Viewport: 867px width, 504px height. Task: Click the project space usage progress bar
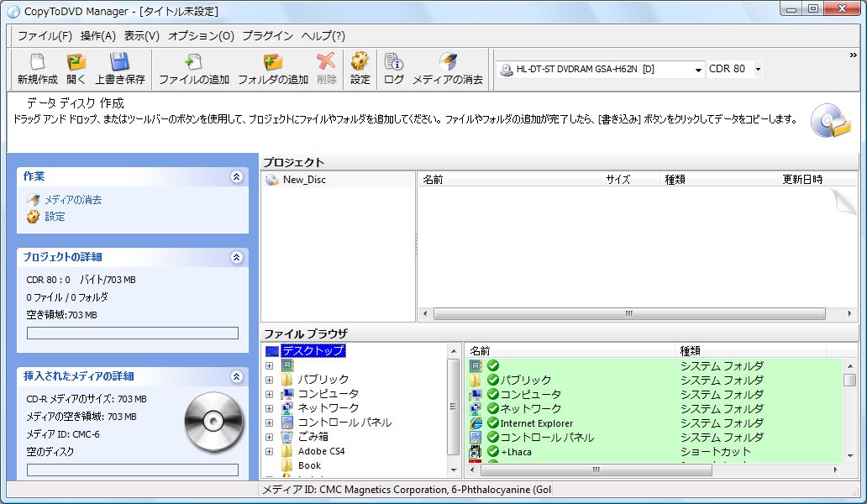133,333
